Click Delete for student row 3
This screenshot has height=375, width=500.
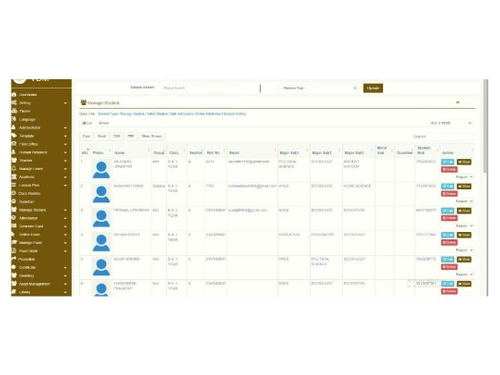(449, 218)
